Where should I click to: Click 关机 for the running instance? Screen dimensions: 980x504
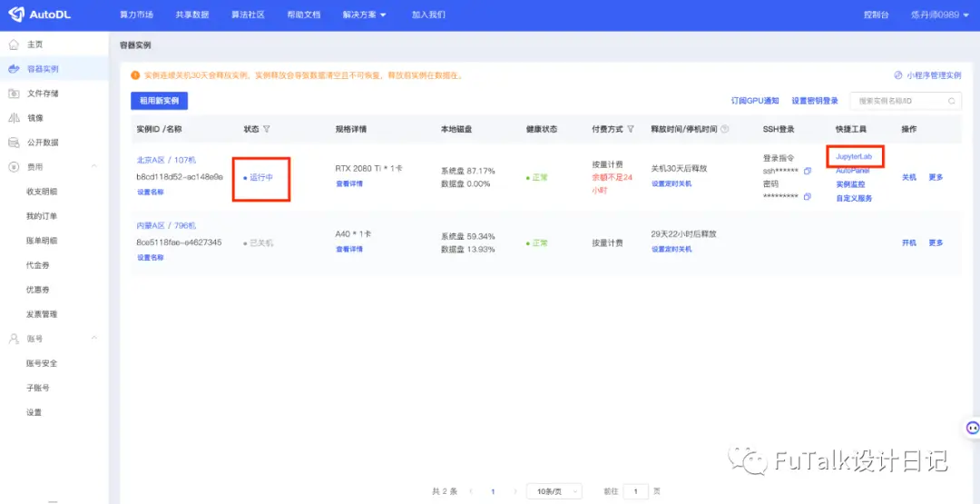tap(908, 177)
